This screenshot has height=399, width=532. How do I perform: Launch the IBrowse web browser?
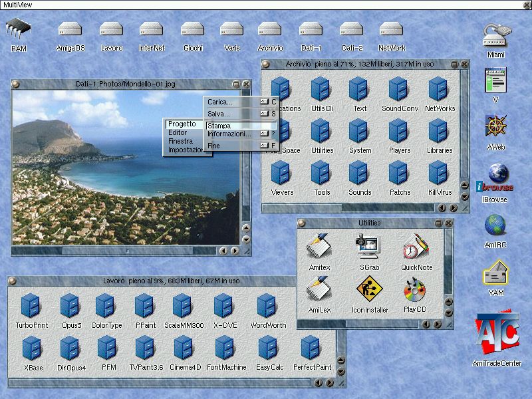[495, 178]
